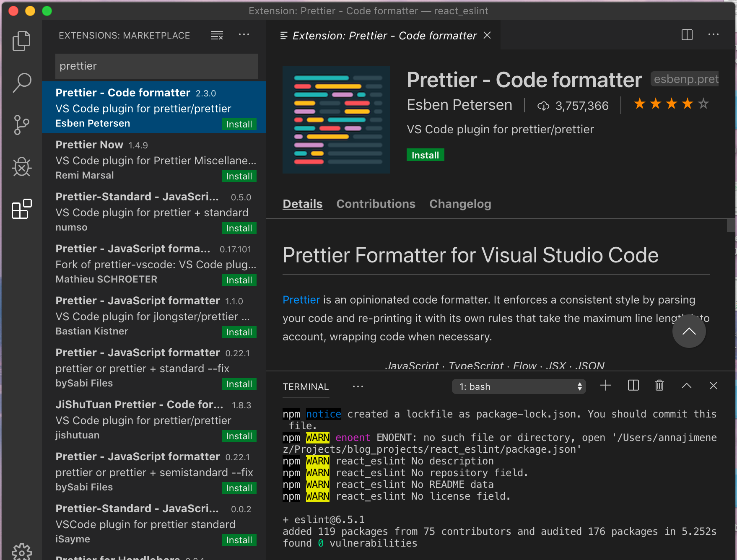Open Extensions sidebar more actions menu

pyautogui.click(x=244, y=35)
